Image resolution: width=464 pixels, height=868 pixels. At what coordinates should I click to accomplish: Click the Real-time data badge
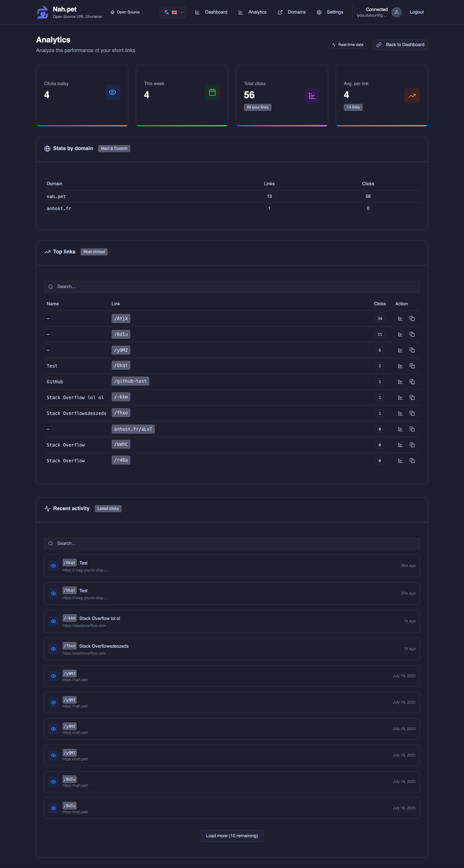click(348, 45)
